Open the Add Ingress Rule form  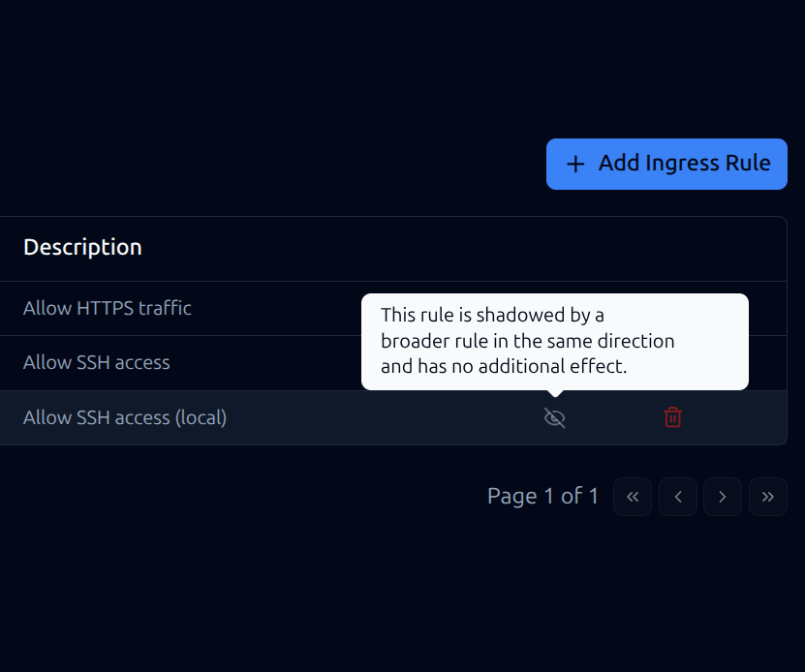666,164
